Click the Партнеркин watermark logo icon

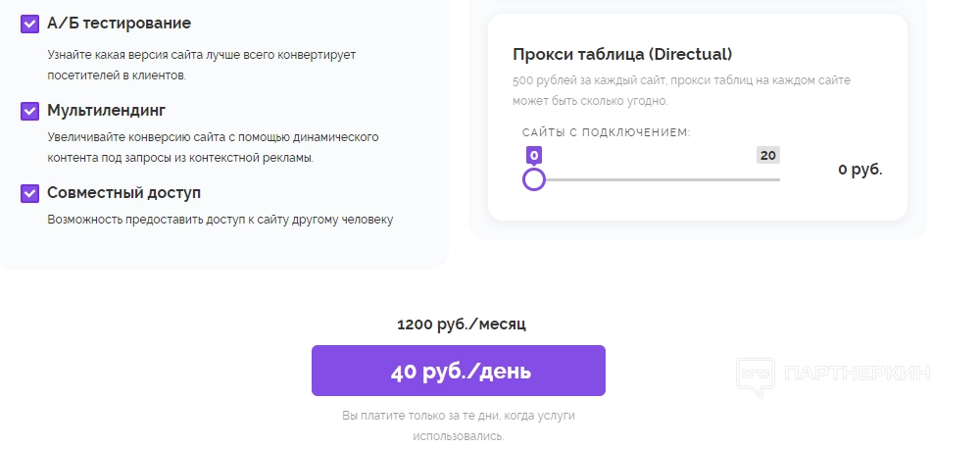pyautogui.click(x=755, y=374)
